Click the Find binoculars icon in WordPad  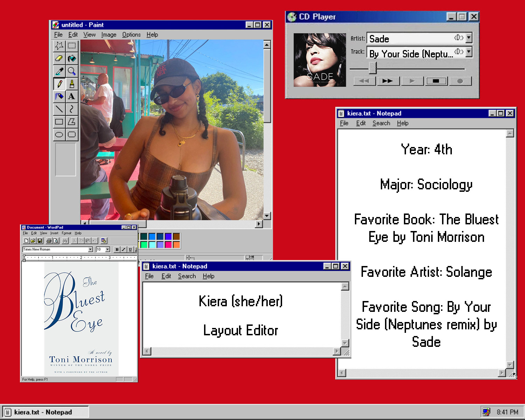coord(65,240)
